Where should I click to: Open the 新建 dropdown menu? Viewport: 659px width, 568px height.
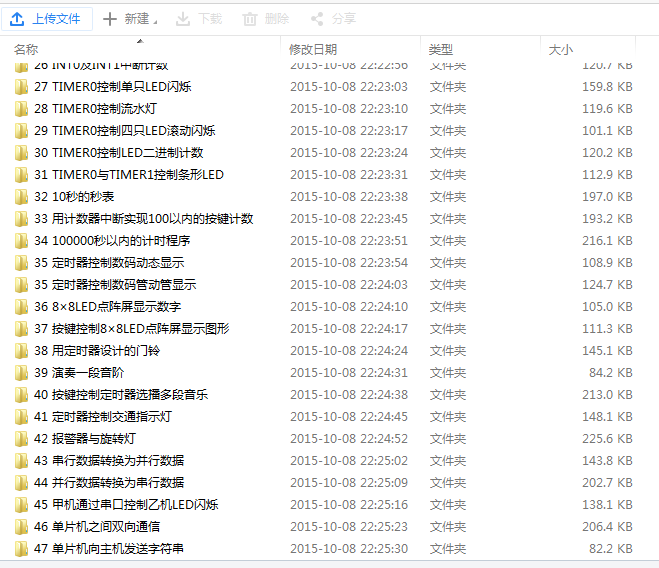coord(130,19)
